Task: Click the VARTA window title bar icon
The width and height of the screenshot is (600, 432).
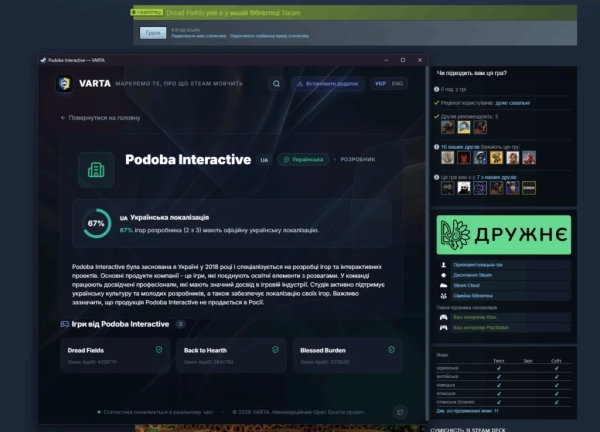Action: tap(43, 60)
